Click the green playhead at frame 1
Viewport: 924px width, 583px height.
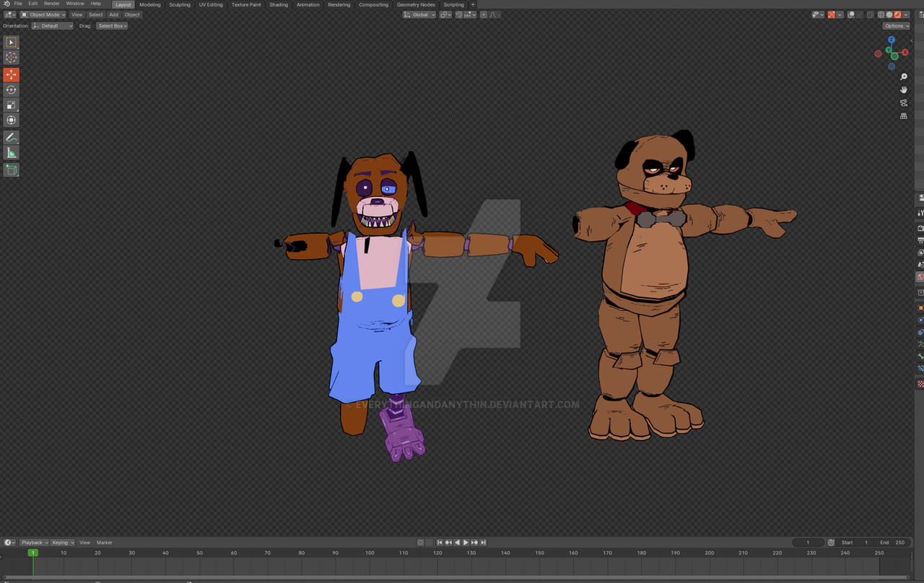pyautogui.click(x=32, y=553)
